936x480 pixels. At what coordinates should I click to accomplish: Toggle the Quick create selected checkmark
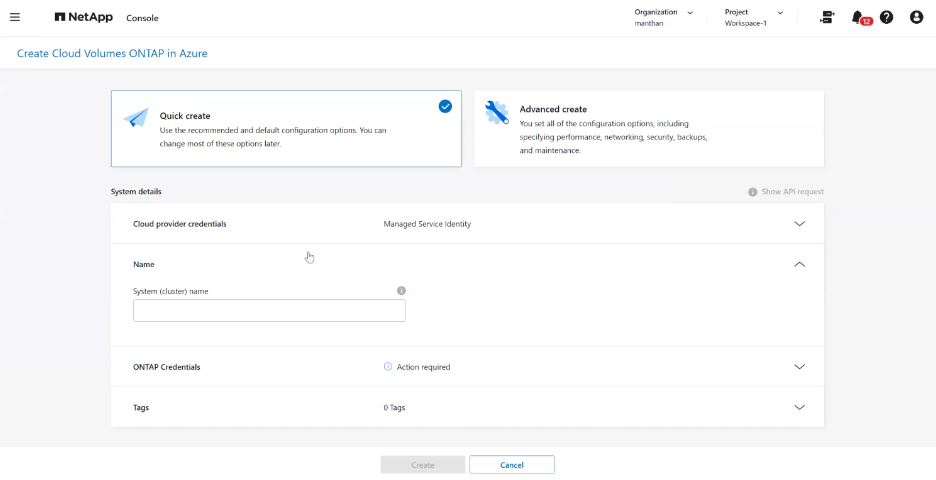click(x=445, y=106)
